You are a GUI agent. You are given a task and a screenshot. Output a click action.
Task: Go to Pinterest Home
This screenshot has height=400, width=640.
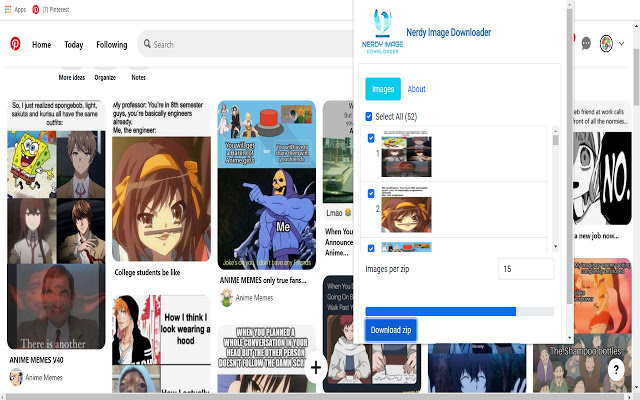point(42,44)
